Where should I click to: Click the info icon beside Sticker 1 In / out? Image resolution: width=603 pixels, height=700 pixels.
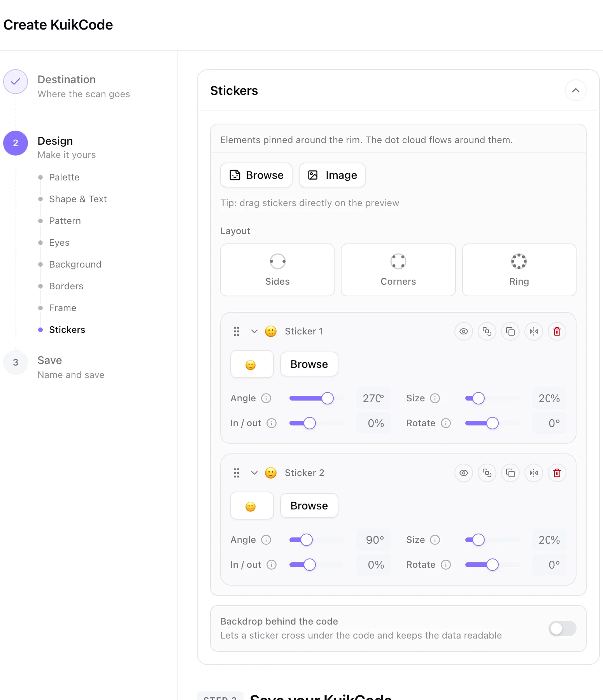click(272, 423)
